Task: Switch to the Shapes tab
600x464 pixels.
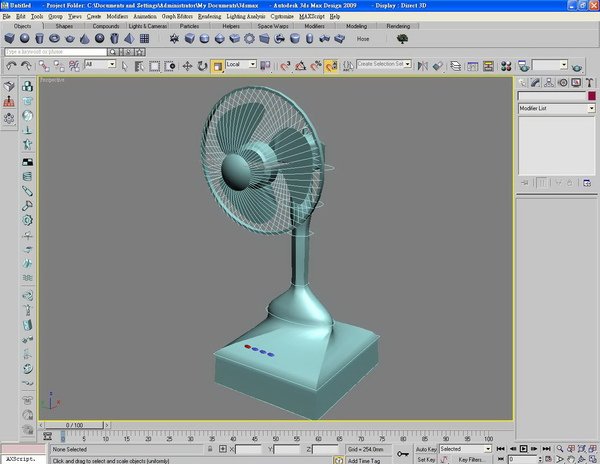Action: (x=64, y=26)
